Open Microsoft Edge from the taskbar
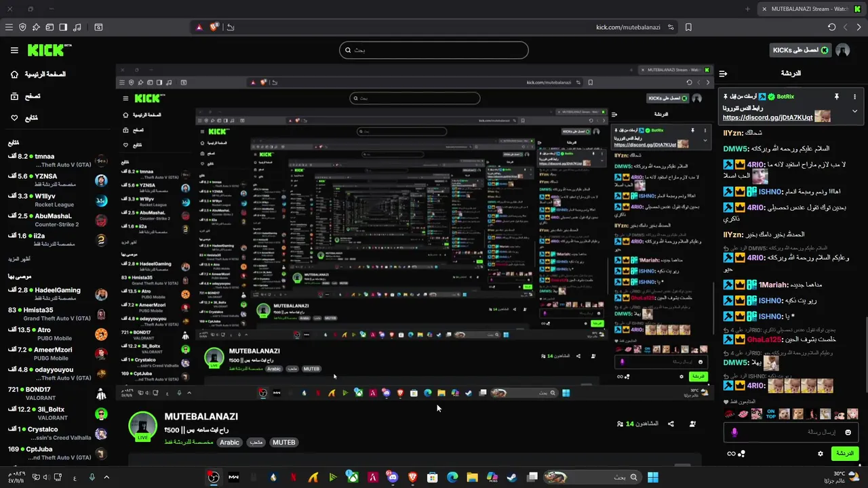This screenshot has height=488, width=868. coord(452,477)
